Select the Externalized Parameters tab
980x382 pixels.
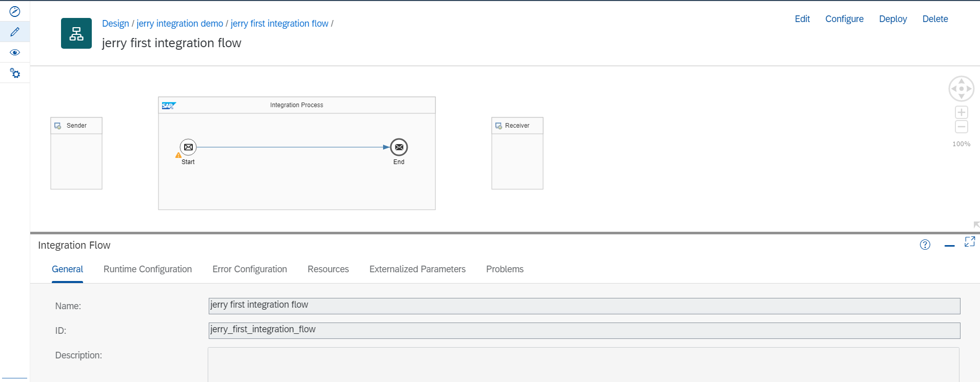[417, 269]
